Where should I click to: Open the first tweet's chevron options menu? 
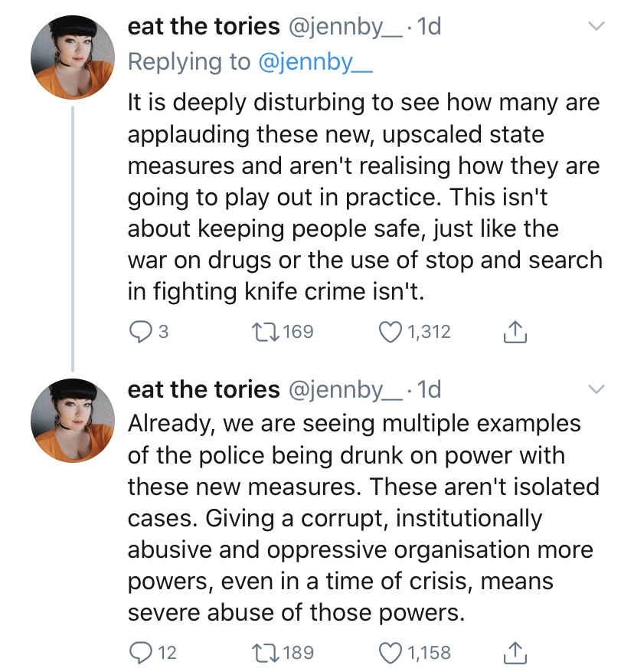pyautogui.click(x=596, y=26)
